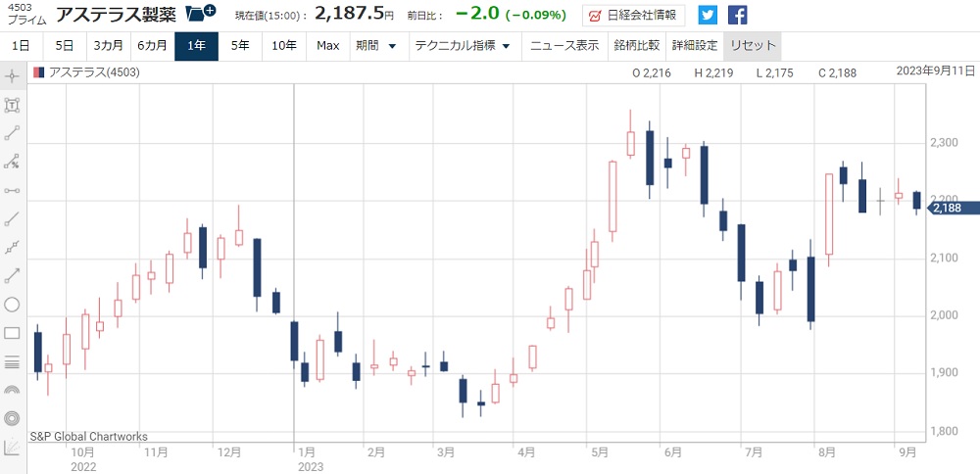Viewport: 980px width, 474px height.
Task: Open 詳細設定 settings
Action: tap(695, 46)
